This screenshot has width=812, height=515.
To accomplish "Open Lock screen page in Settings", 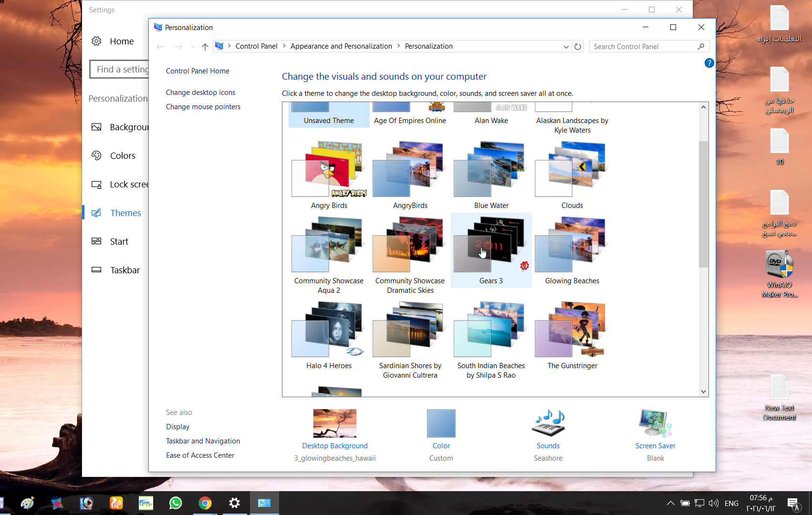I will coord(115,185).
